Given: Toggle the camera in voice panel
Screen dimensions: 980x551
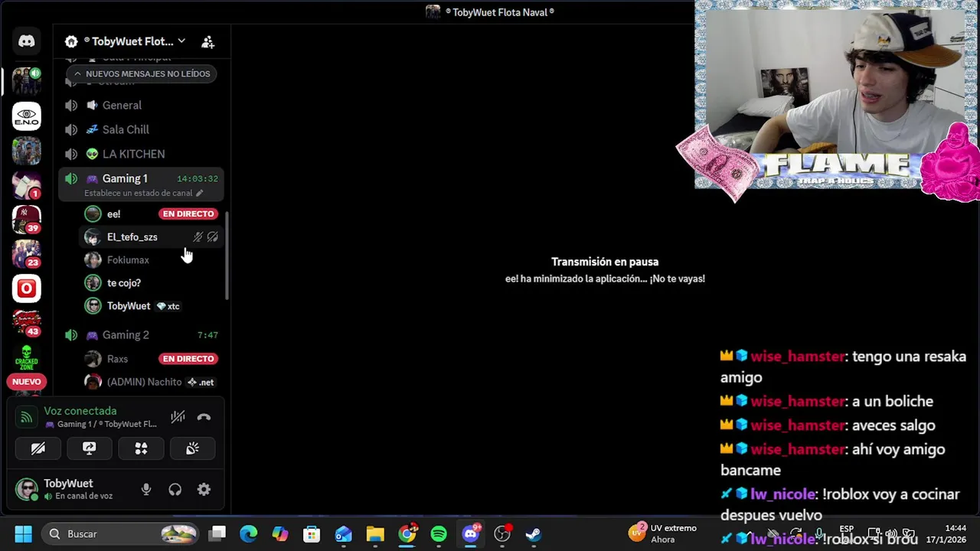Looking at the screenshot, I should (38, 448).
